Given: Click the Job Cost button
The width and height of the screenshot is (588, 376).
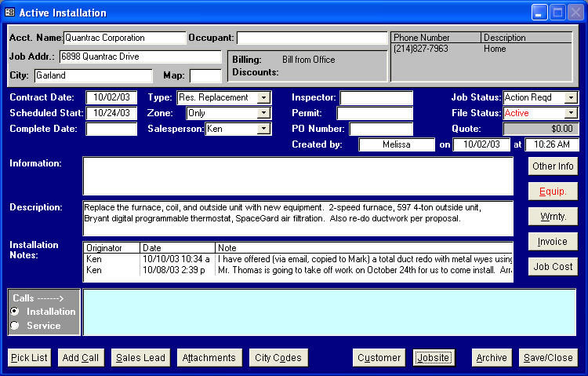Looking at the screenshot, I should (553, 267).
